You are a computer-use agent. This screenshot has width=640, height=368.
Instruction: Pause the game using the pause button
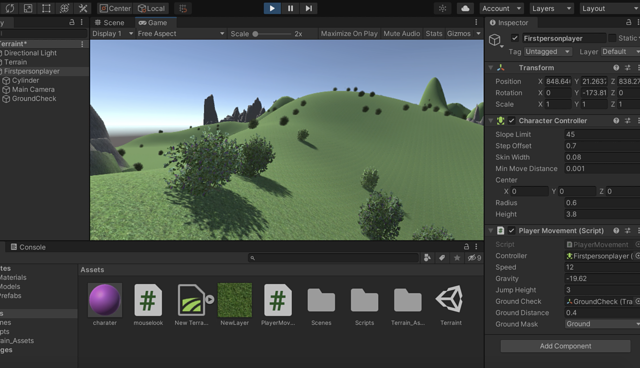[x=290, y=8]
